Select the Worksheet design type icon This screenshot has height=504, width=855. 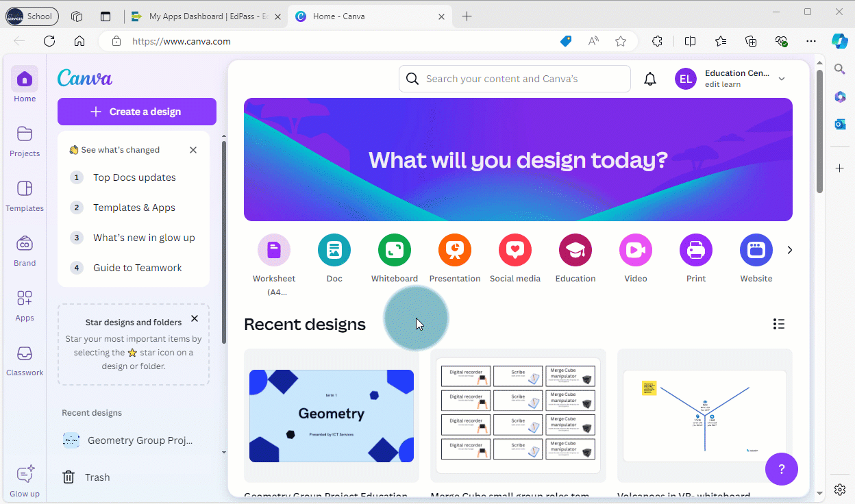tap(274, 250)
